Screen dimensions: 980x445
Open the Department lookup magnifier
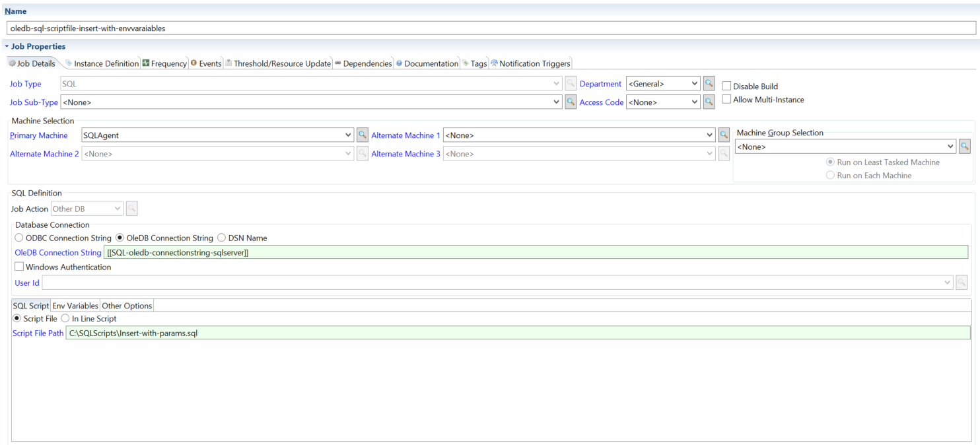709,84
